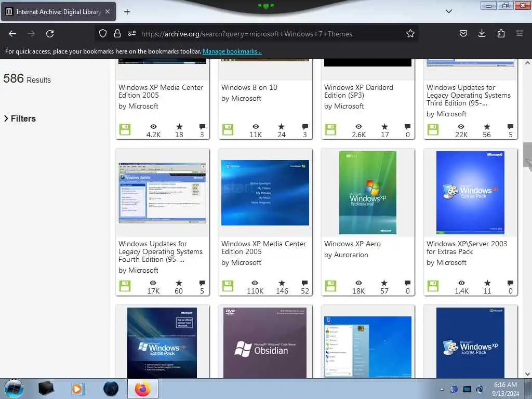Open Windows XP\Server 2003 Extras Pack thumbnail
Viewport: 532px width, 399px height.
point(470,192)
